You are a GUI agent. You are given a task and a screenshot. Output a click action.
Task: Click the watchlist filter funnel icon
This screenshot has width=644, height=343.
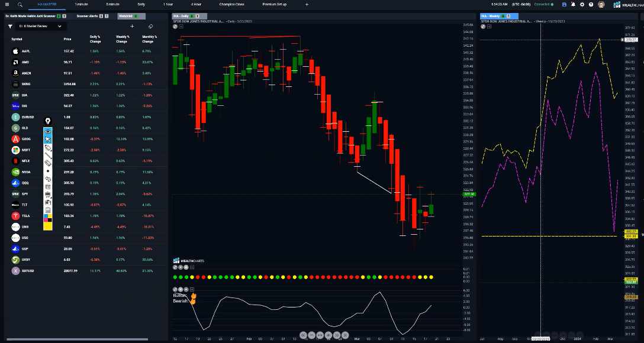tap(10, 26)
